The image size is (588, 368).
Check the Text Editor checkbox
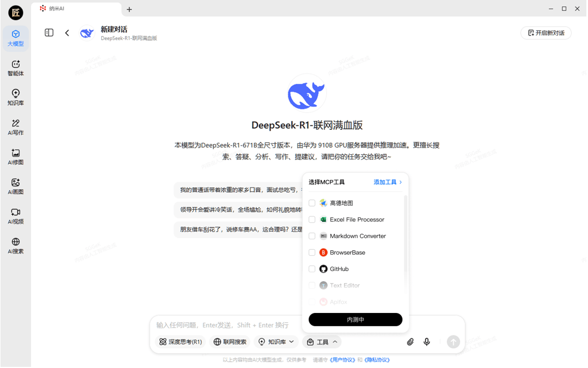pyautogui.click(x=312, y=285)
